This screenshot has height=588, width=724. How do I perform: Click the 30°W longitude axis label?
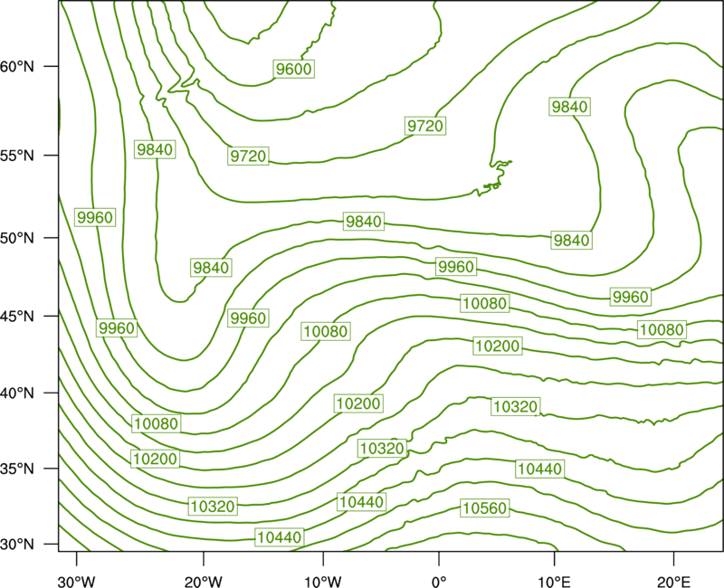(77, 582)
